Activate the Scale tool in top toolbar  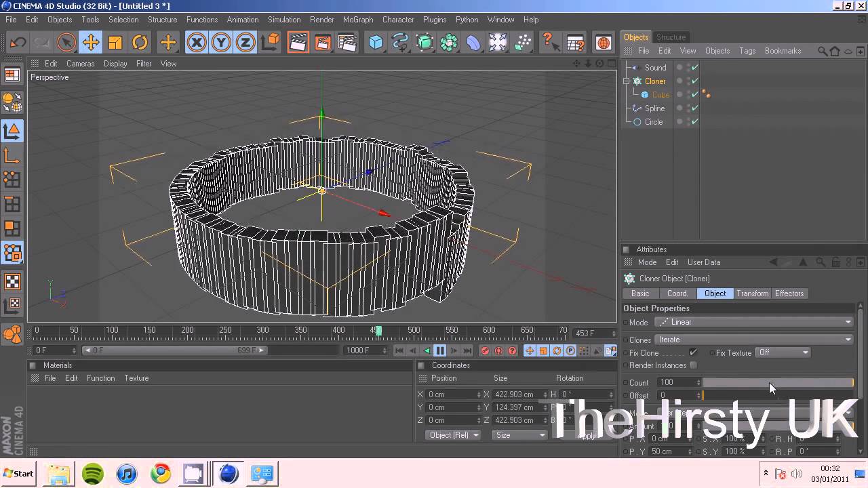[115, 43]
